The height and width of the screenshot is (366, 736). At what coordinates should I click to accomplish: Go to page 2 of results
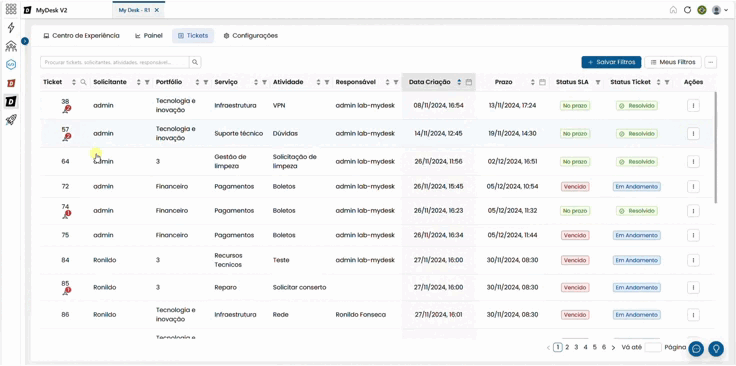click(x=567, y=347)
